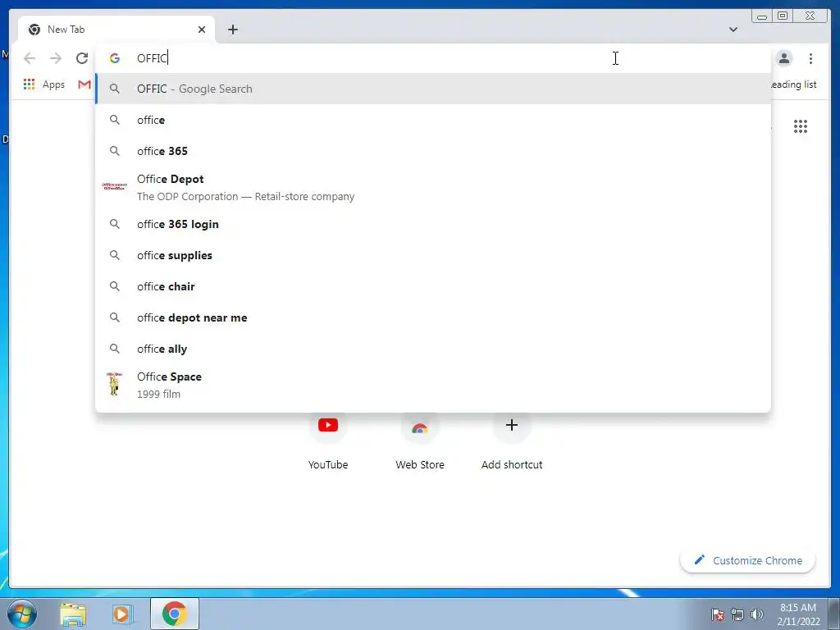Viewport: 840px width, 630px height.
Task: Click the Chrome taskbar icon
Action: pyautogui.click(x=175, y=614)
